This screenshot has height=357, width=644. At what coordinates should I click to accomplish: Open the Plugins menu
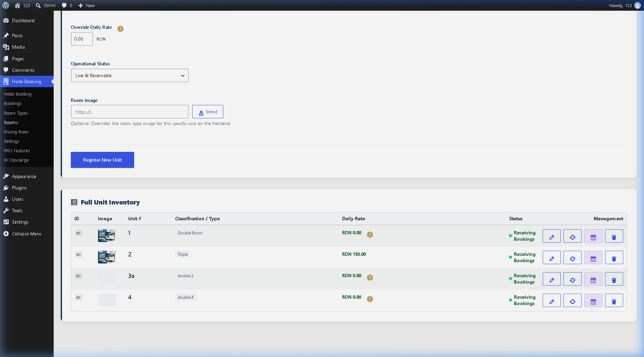(x=27, y=188)
